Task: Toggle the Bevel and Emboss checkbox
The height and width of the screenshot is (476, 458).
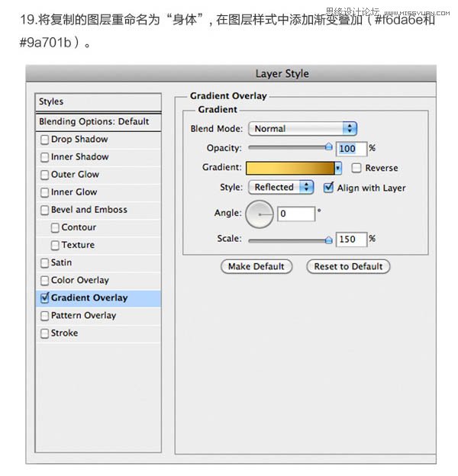Action: [44, 211]
